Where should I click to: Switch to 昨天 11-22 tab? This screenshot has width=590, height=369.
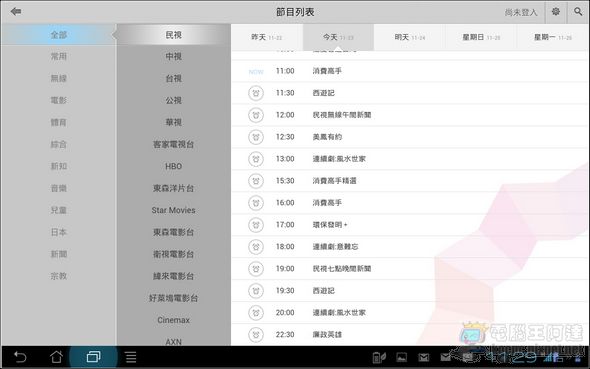coord(267,37)
